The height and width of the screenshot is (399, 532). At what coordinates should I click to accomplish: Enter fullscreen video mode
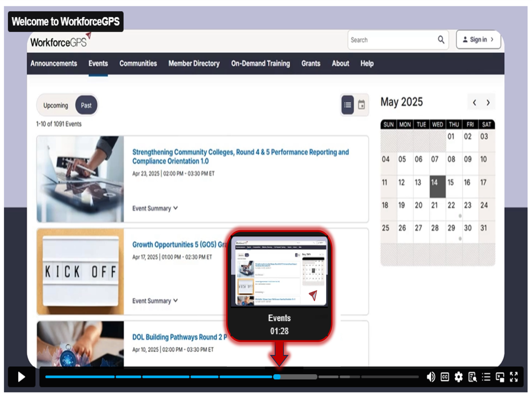point(514,377)
